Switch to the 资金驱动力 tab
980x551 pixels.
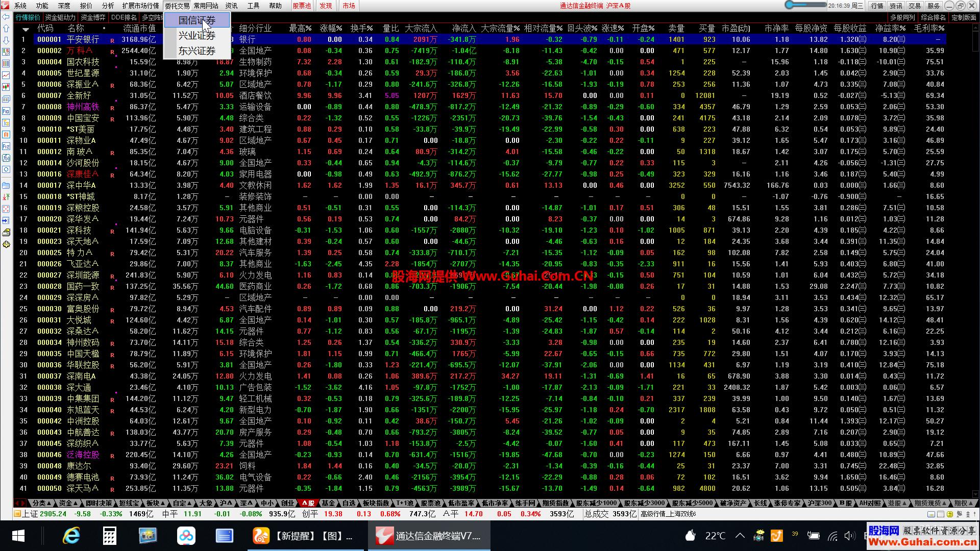60,17
